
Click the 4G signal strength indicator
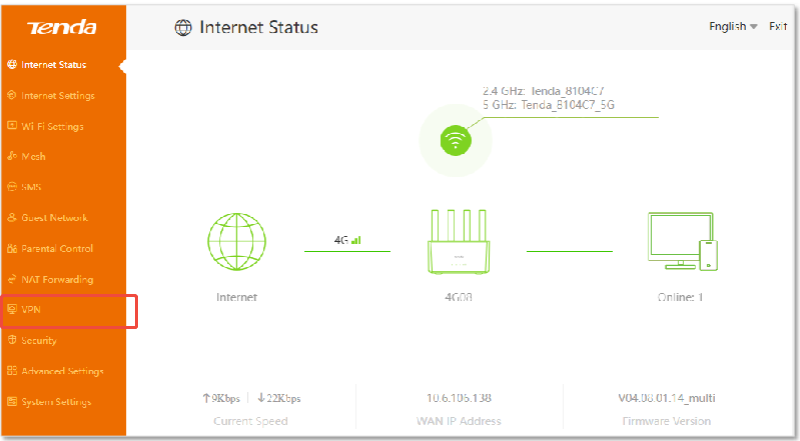[x=347, y=241]
